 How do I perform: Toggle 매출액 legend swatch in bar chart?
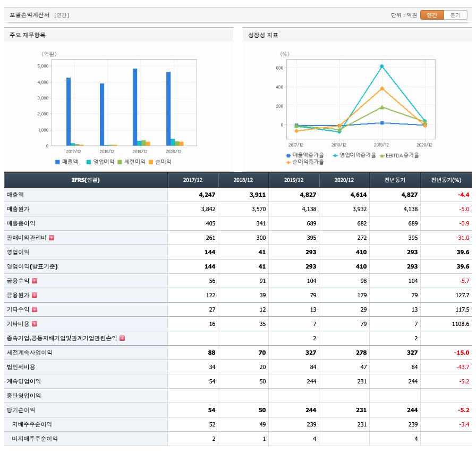click(57, 162)
